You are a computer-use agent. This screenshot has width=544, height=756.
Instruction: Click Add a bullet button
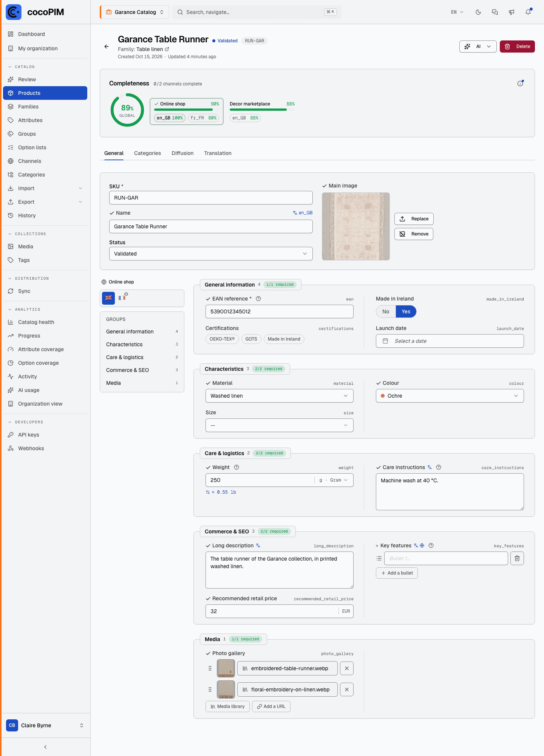point(397,573)
